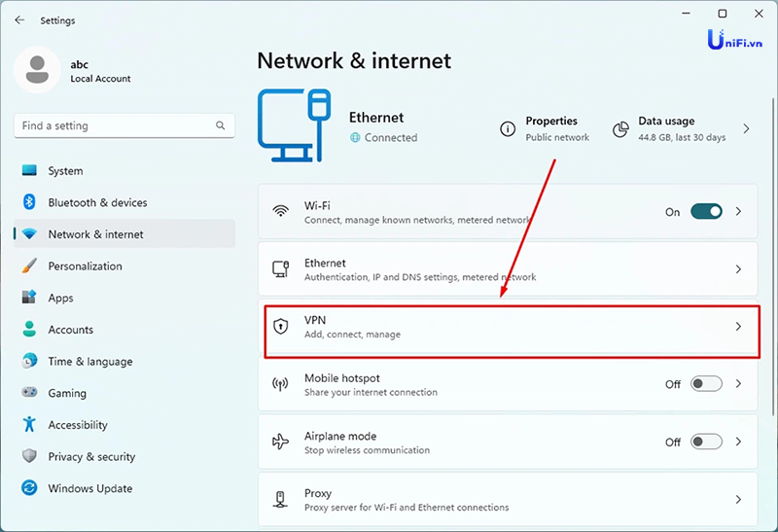Click the Wi-Fi signal icon in Wi-Fi row
778x532 pixels.
coord(280,211)
